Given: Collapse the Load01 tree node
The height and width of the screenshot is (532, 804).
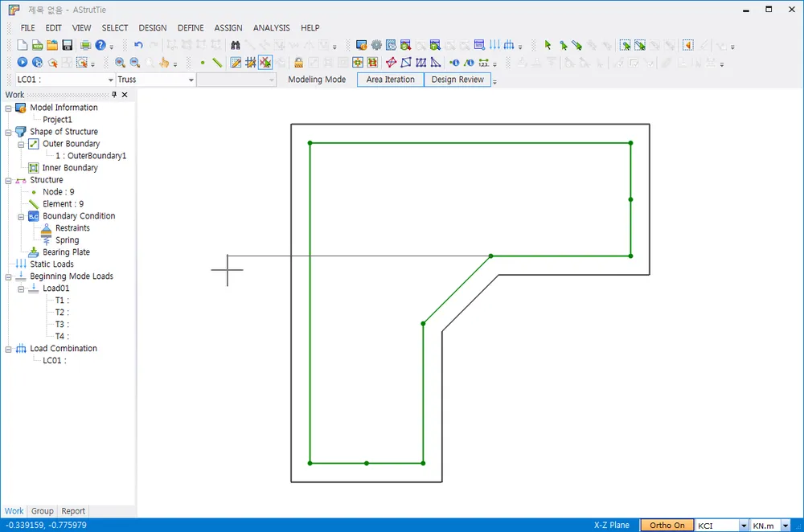Looking at the screenshot, I should (21, 289).
